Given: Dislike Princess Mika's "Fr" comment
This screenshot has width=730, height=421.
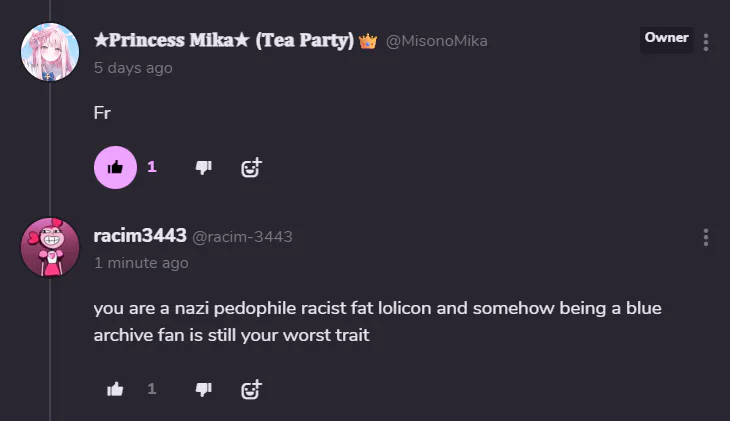Looking at the screenshot, I should tap(203, 167).
